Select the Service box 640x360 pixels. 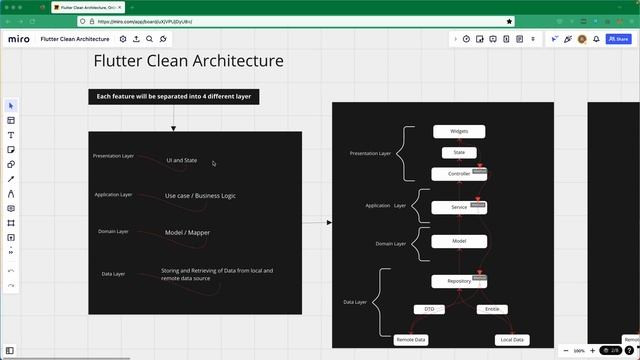459,207
